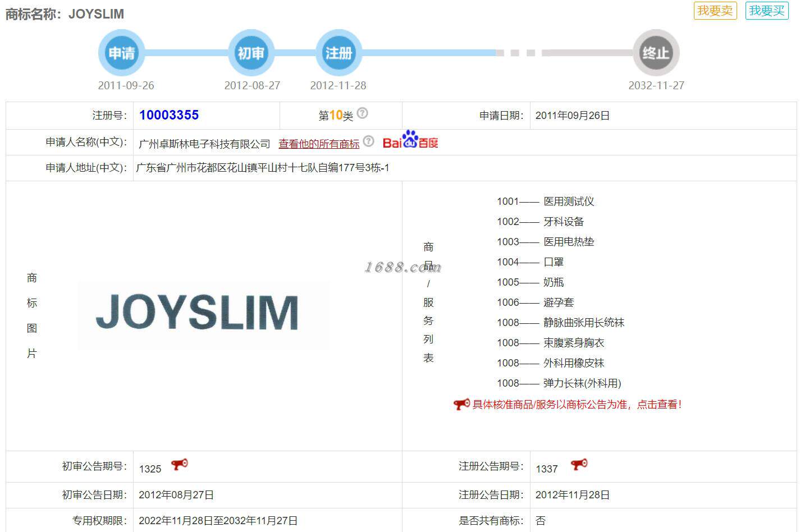The height and width of the screenshot is (532, 805).
Task: Click goods item 束腹紧身胸衣
Action: point(550,343)
